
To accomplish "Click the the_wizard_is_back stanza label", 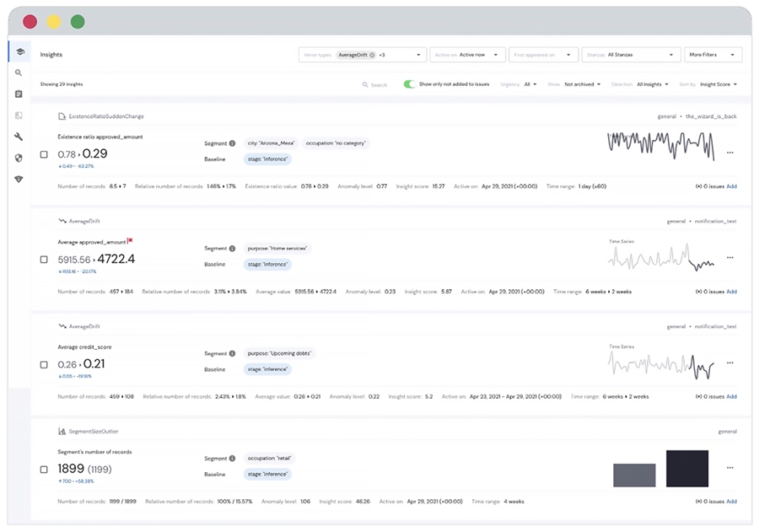I will (711, 116).
